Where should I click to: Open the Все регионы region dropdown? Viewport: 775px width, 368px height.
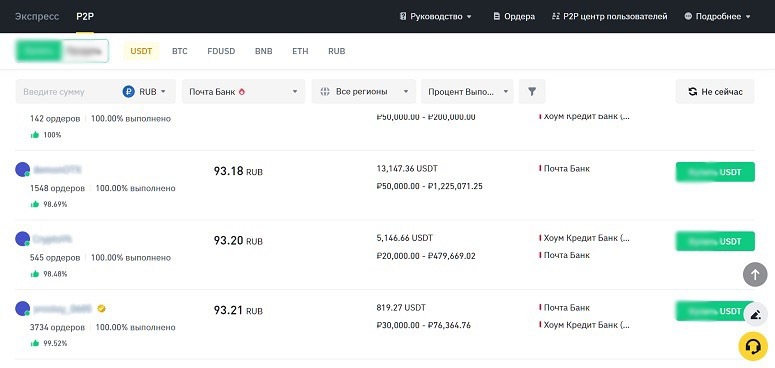click(364, 91)
